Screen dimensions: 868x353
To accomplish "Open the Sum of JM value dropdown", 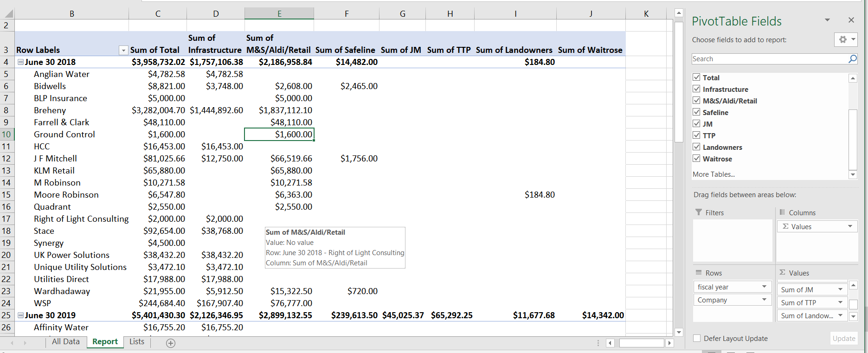I will pyautogui.click(x=840, y=289).
